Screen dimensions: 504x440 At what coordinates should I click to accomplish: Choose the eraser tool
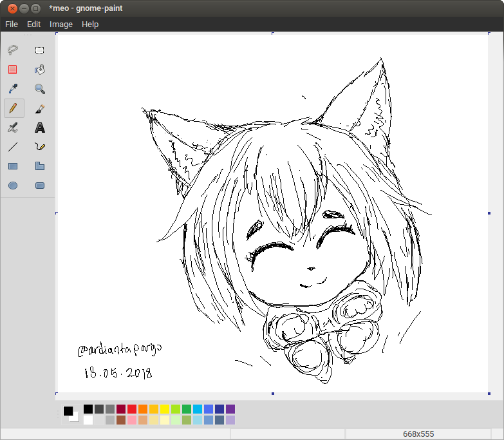[x=13, y=70]
